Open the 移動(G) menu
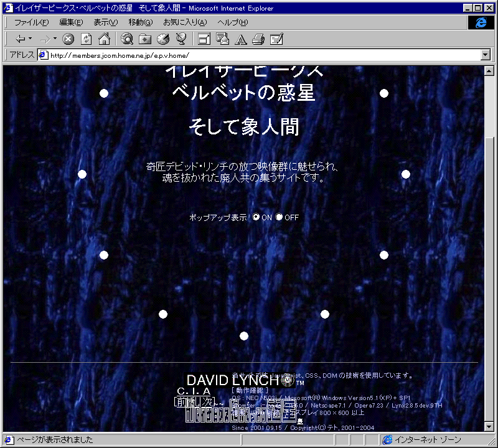 click(141, 22)
